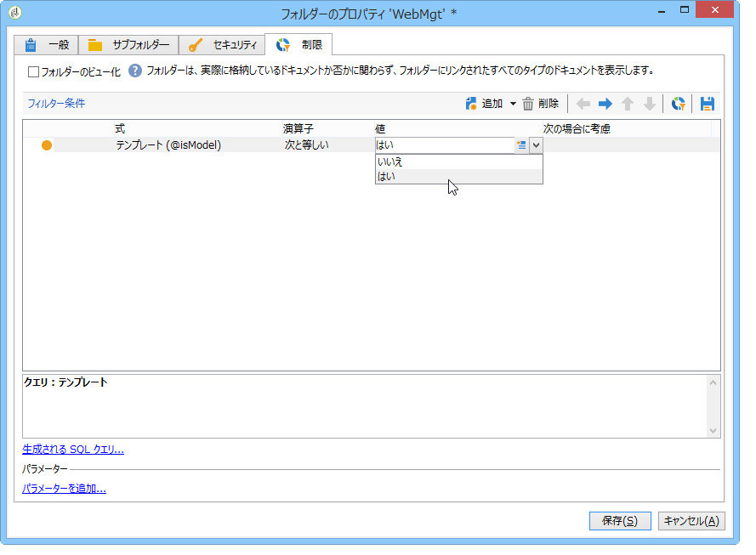Minimize the folder properties window
The height and width of the screenshot is (555, 756).
pyautogui.click(x=662, y=12)
